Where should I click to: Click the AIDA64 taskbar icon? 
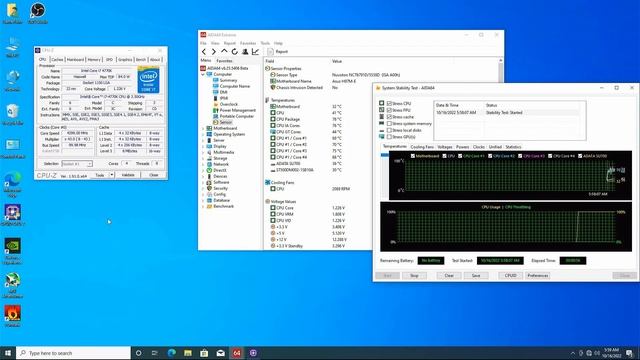(237, 353)
